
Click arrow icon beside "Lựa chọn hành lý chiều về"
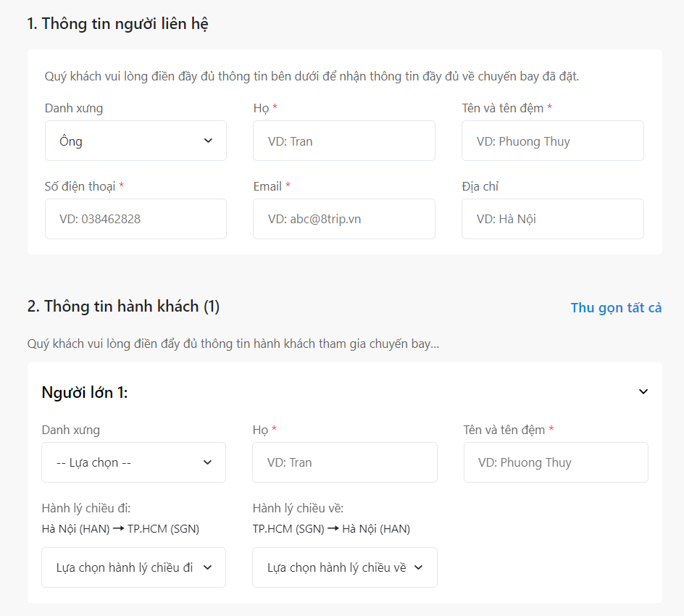[x=418, y=567]
